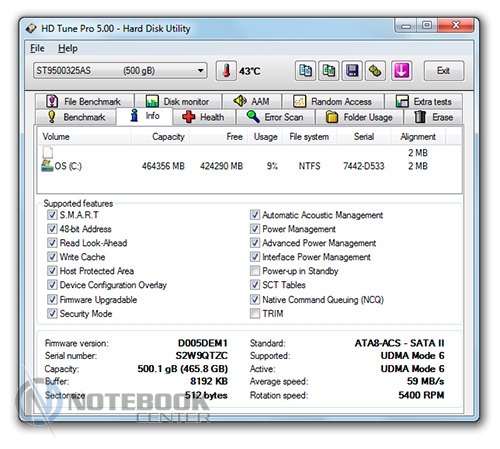This screenshot has height=449, width=500.
Task: Toggle the Power Management checkbox
Action: coord(255,229)
